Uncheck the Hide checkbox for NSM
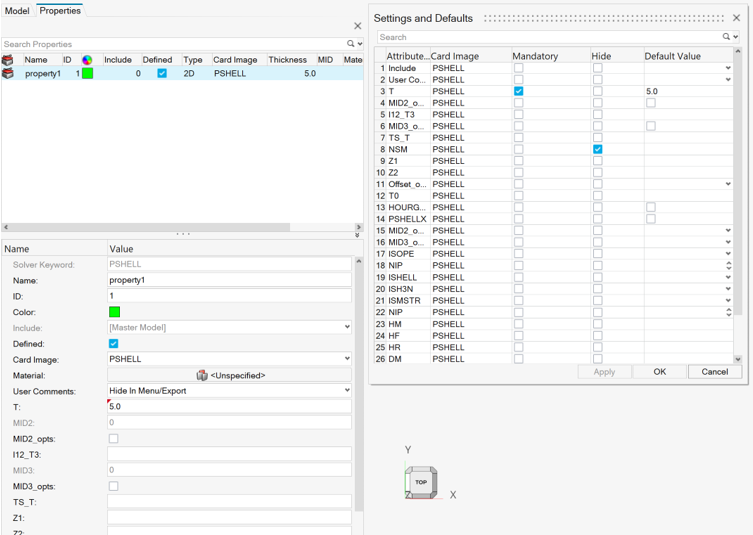The image size is (753, 535). (597, 149)
